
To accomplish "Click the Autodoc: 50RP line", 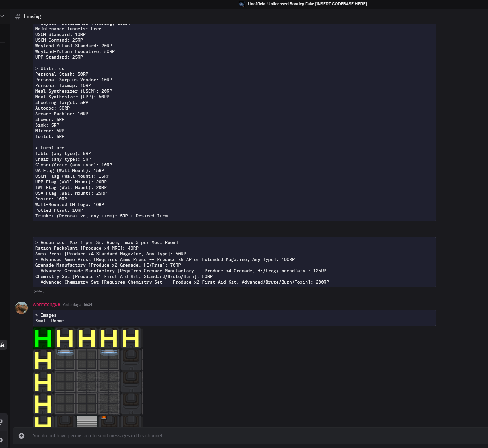I will pyautogui.click(x=52, y=108).
